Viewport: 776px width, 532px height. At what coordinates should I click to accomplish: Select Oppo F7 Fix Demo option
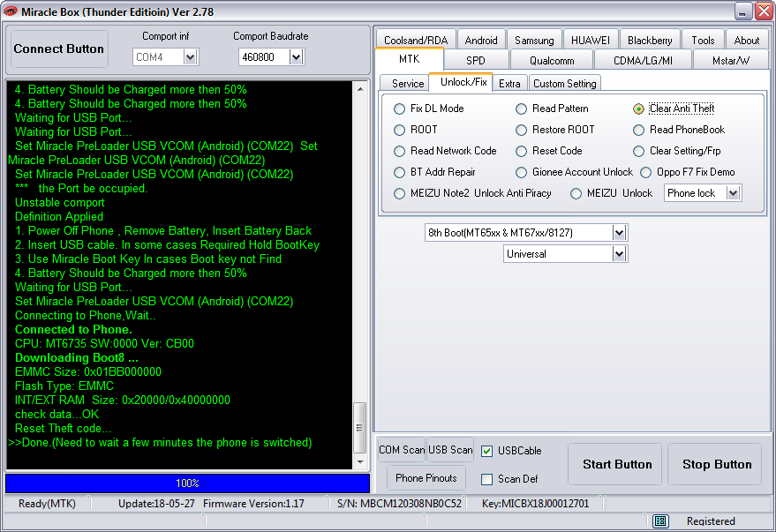click(x=646, y=173)
